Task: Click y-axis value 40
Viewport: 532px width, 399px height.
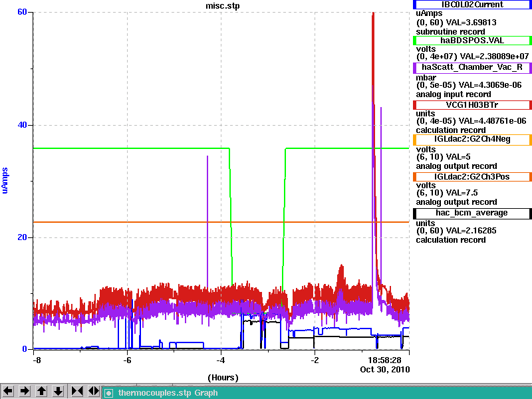Action: 22,125
